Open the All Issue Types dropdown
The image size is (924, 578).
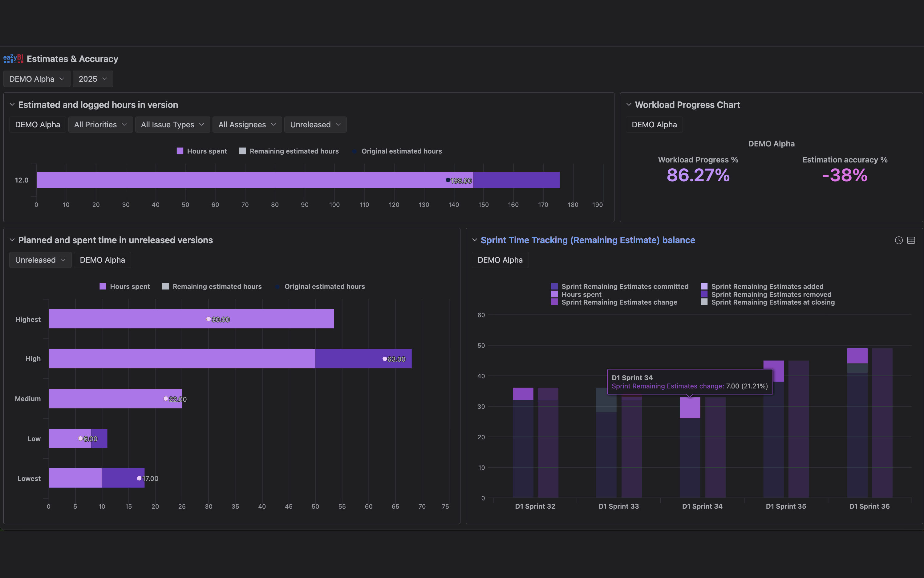tap(172, 125)
